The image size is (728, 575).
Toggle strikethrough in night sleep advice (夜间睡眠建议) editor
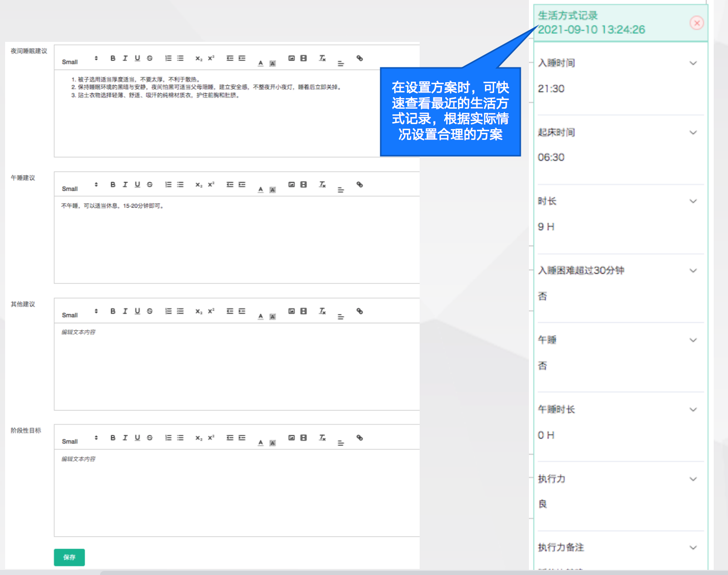150,58
